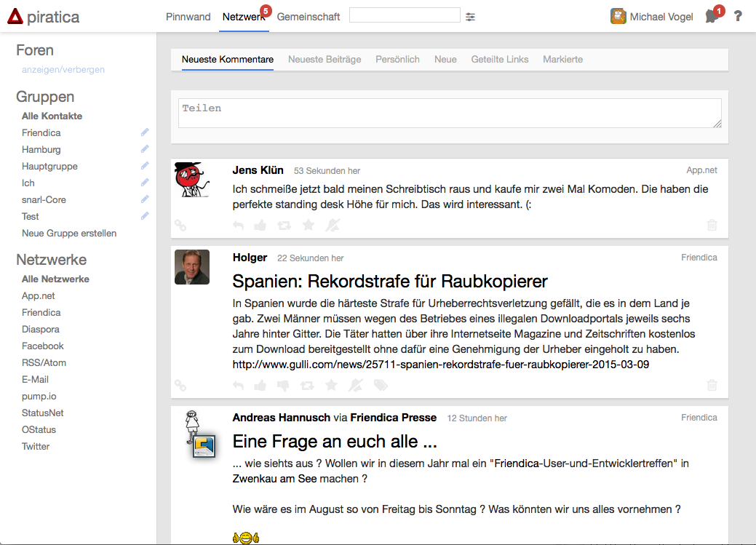Open Holger's profile picture thumbnail

(192, 267)
